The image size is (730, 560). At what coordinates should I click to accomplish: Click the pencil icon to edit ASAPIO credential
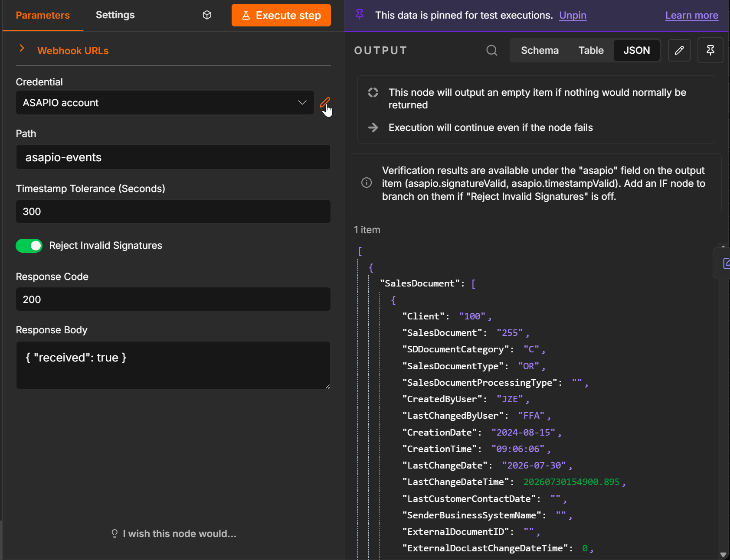tap(325, 103)
